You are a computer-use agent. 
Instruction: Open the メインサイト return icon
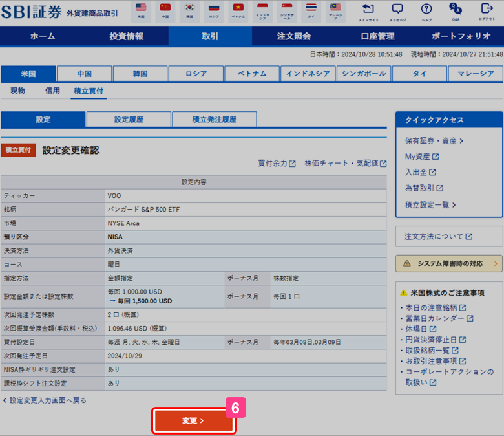(x=368, y=12)
